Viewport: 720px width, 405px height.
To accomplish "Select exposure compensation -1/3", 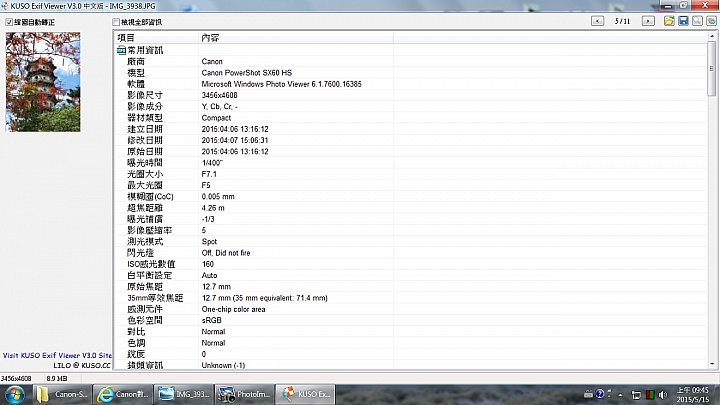I will (x=208, y=219).
